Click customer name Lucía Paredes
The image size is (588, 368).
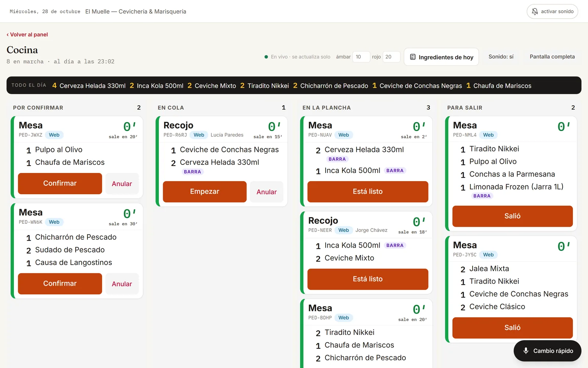pos(227,135)
